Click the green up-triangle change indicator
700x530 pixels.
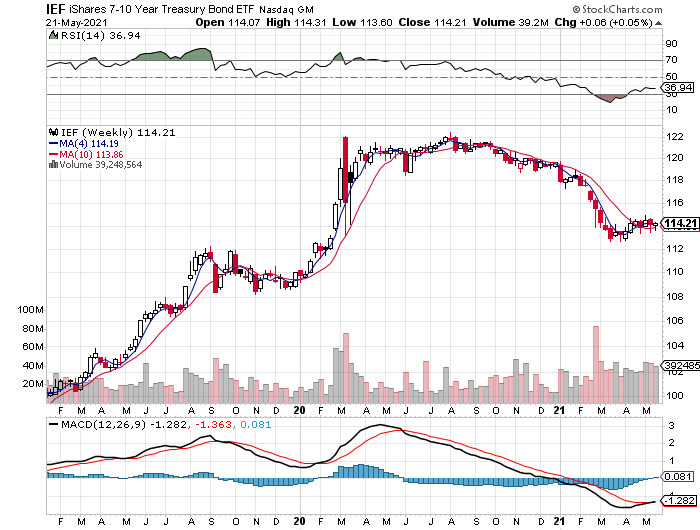[x=658, y=23]
